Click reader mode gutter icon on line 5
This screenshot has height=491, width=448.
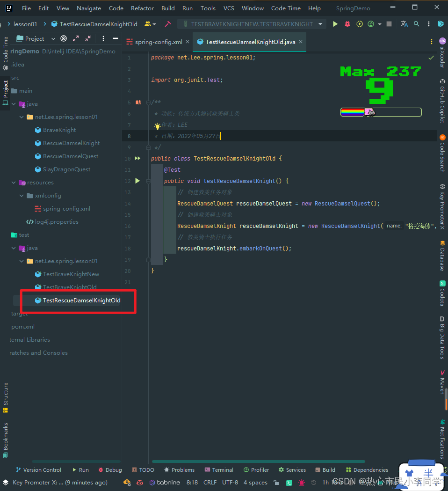pyautogui.click(x=138, y=103)
